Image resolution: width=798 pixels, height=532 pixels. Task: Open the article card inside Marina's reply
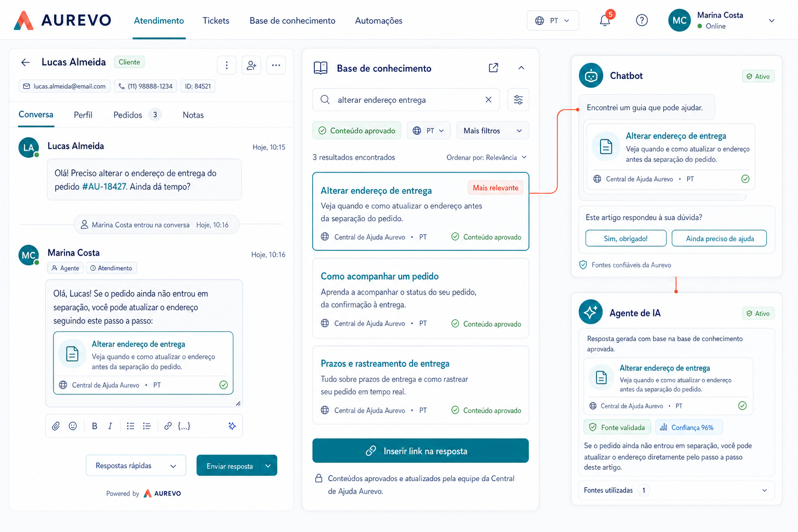point(143,363)
